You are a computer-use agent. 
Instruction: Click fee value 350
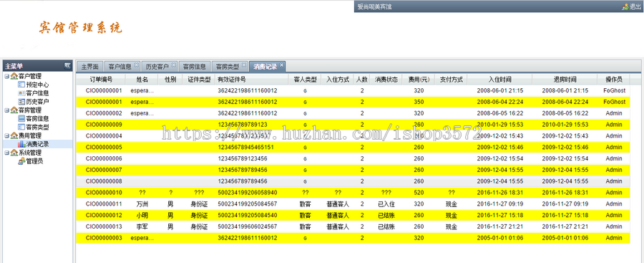pyautogui.click(x=419, y=102)
